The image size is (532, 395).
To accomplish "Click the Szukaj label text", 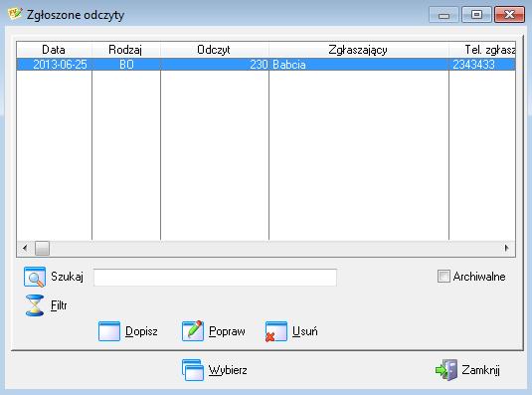I will click(x=67, y=277).
